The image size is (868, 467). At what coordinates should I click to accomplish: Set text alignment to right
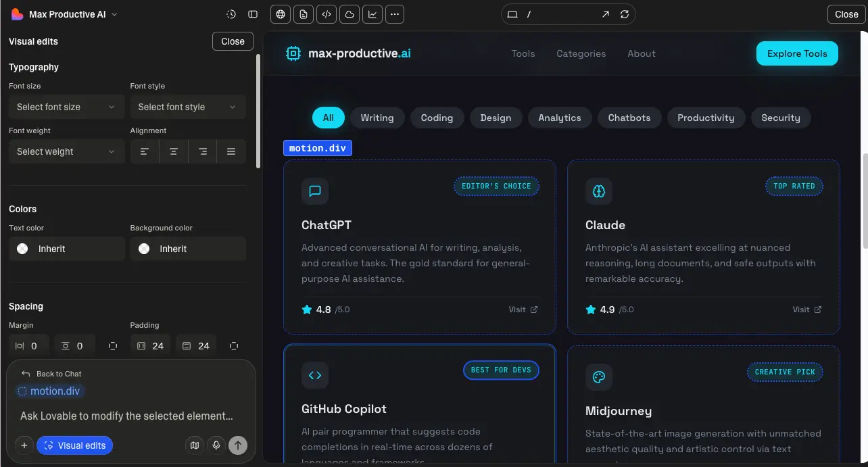pos(203,151)
